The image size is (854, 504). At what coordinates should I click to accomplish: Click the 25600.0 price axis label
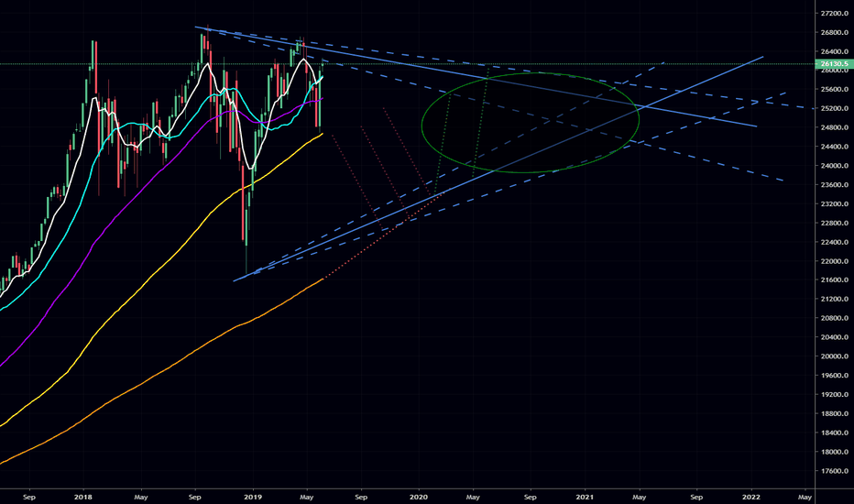(x=835, y=90)
